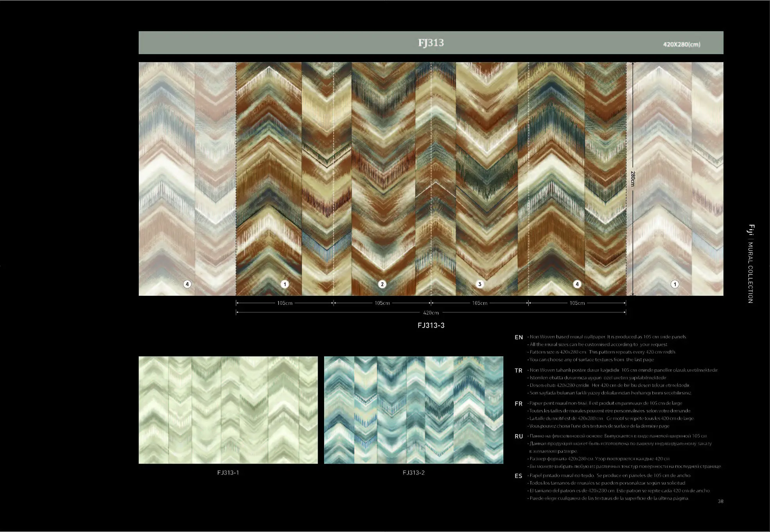Click the vertical Fiji Mural Collection text
770x532 pixels.
pyautogui.click(x=750, y=264)
